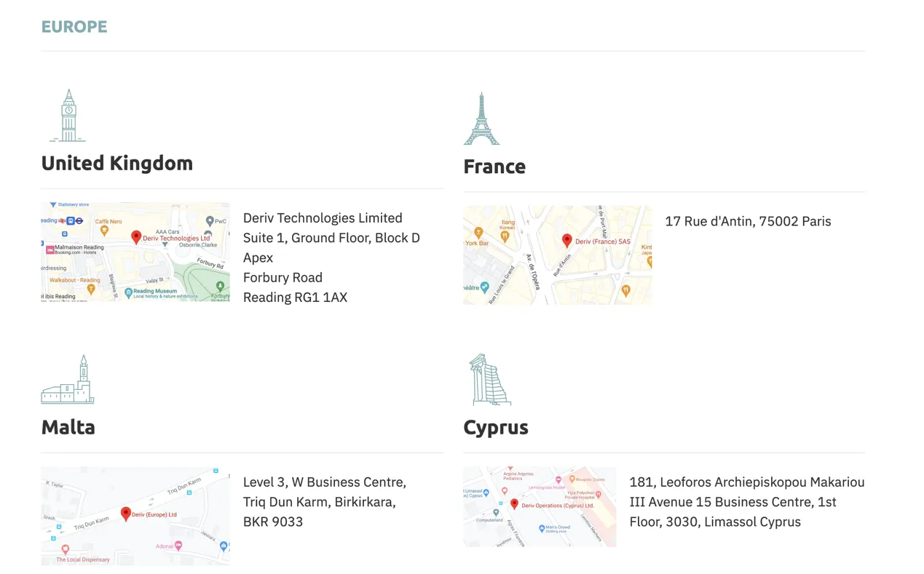Click the Cyprus heading
924x574 pixels.
(496, 427)
